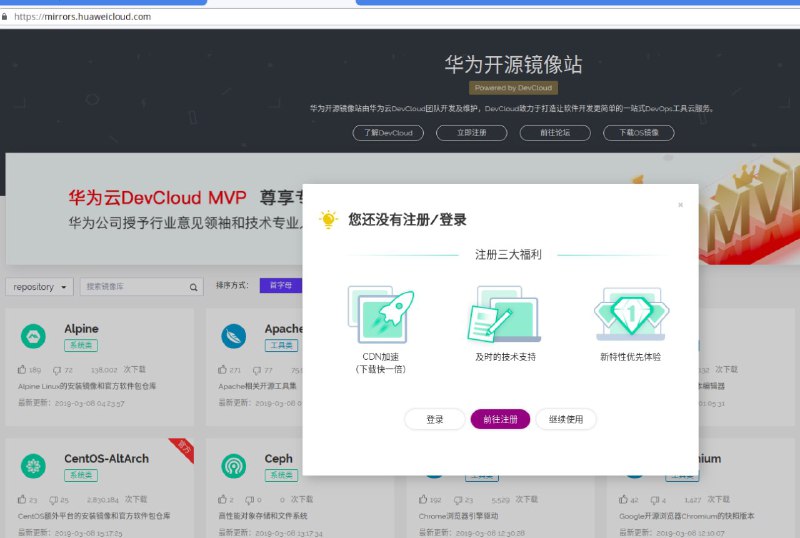Image resolution: width=800 pixels, height=538 pixels.
Task: Click the 新特性优先体验 diamond icon
Action: tap(631, 314)
